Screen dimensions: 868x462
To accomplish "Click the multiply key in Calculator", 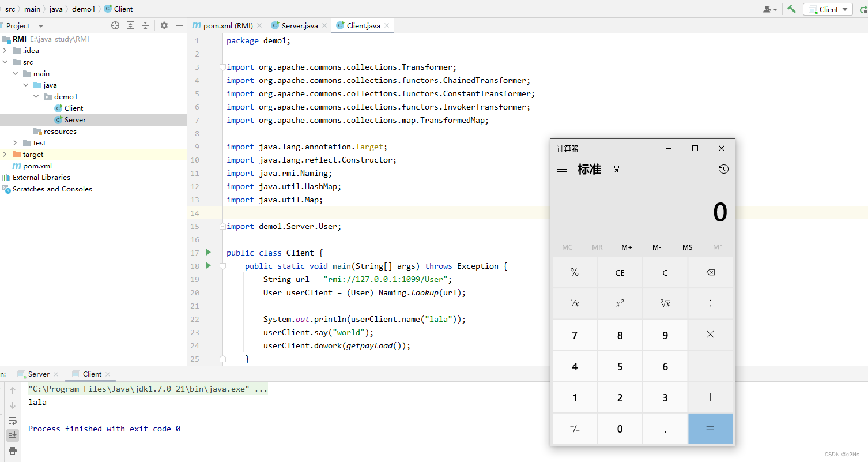I will (711, 335).
